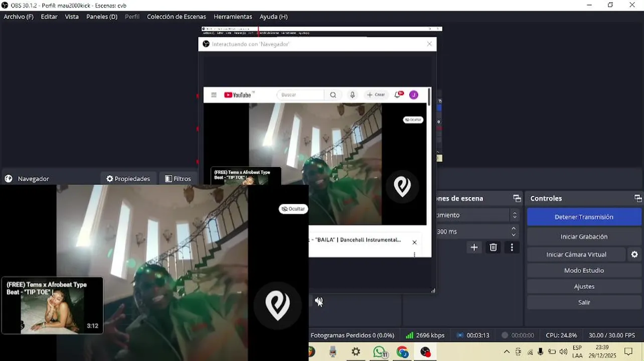Screen dimensions: 644x361
Task: Open the Windows notification center
Action: coord(628,351)
